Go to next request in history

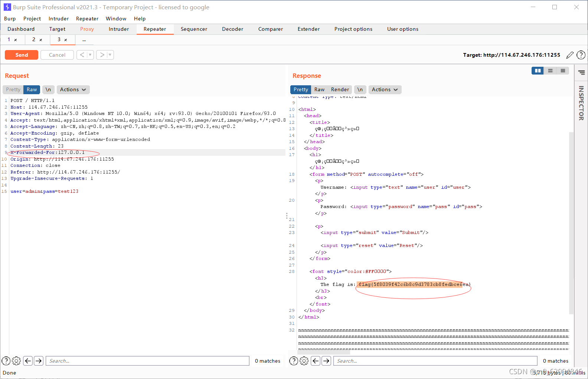102,55
